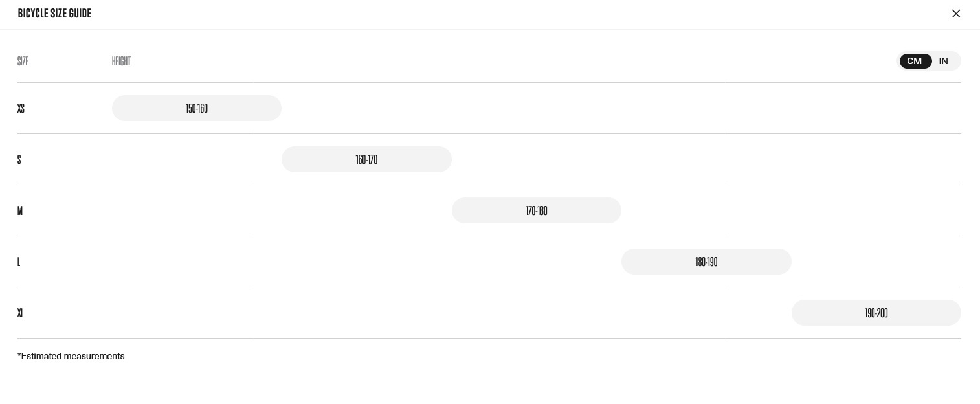
Task: Click the S size row label
Action: click(19, 160)
